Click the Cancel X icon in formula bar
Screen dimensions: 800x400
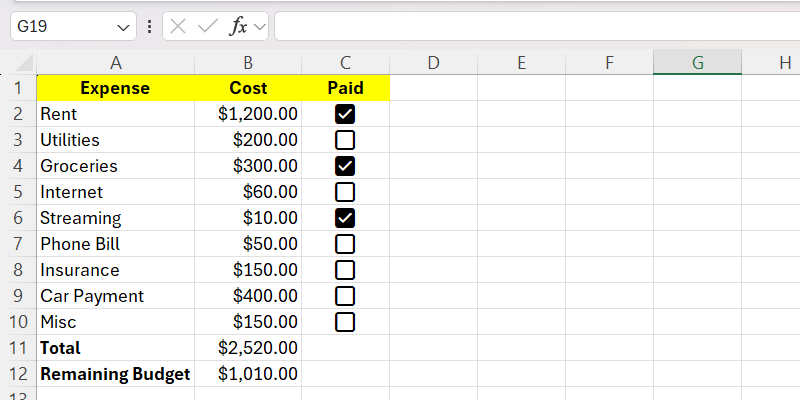tap(179, 27)
